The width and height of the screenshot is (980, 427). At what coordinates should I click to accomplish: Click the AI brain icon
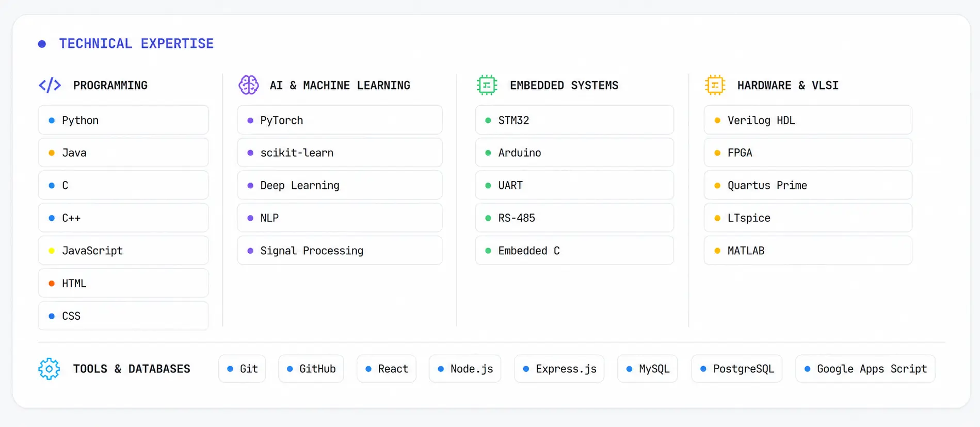[x=248, y=85]
